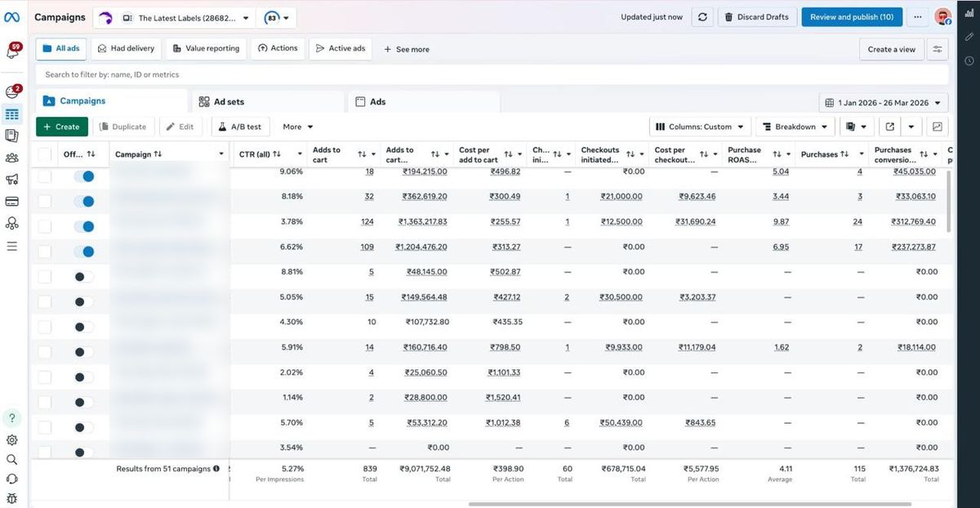Click the export icon in table toolbar
The width and height of the screenshot is (980, 508).
click(889, 127)
